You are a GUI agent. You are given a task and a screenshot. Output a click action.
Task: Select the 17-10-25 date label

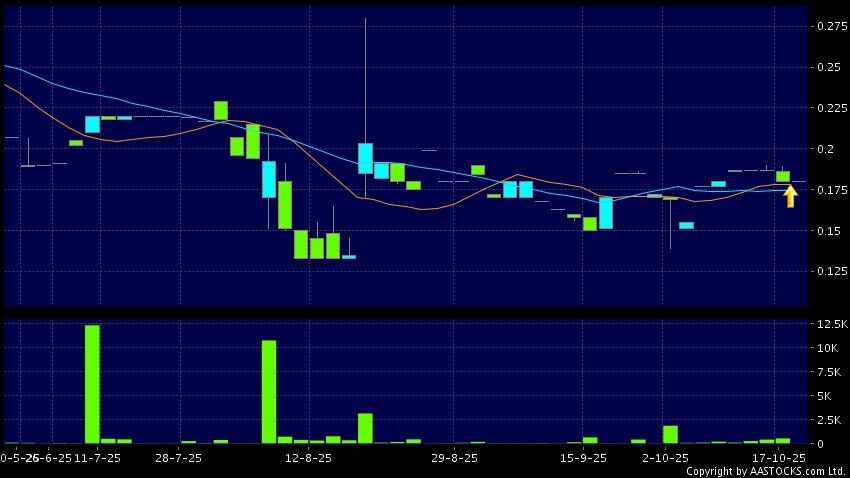coord(779,458)
